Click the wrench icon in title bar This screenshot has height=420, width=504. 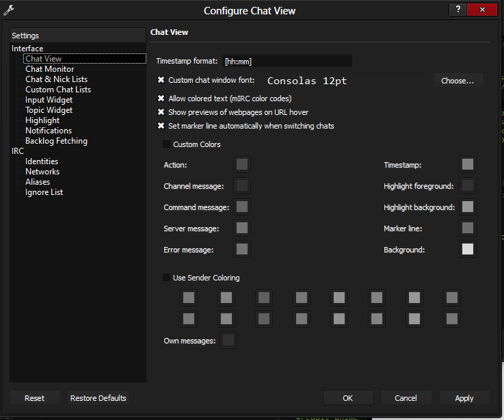coord(8,10)
